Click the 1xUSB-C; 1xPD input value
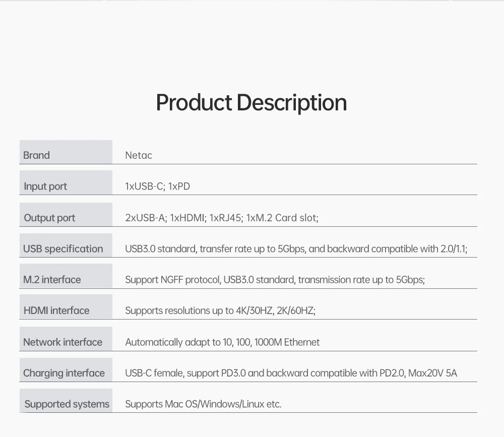This screenshot has height=437, width=504. coord(157,186)
